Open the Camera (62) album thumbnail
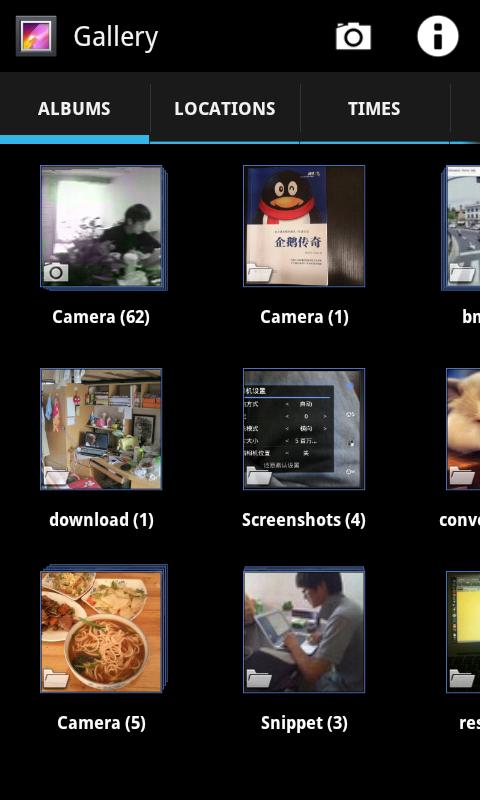480x800 pixels. coord(104,228)
